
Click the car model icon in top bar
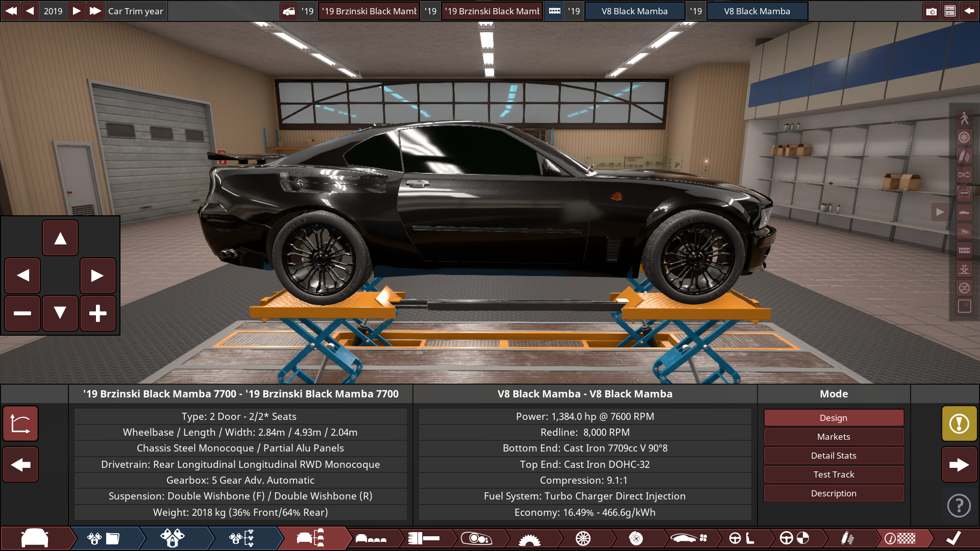pyautogui.click(x=289, y=11)
